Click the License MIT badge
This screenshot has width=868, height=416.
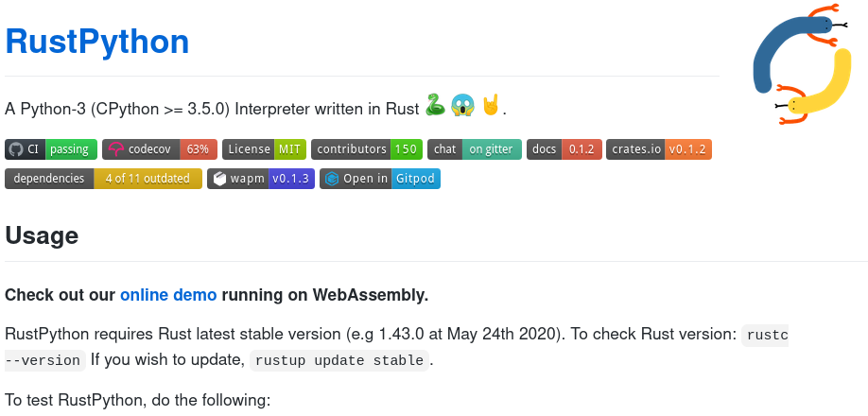264,149
